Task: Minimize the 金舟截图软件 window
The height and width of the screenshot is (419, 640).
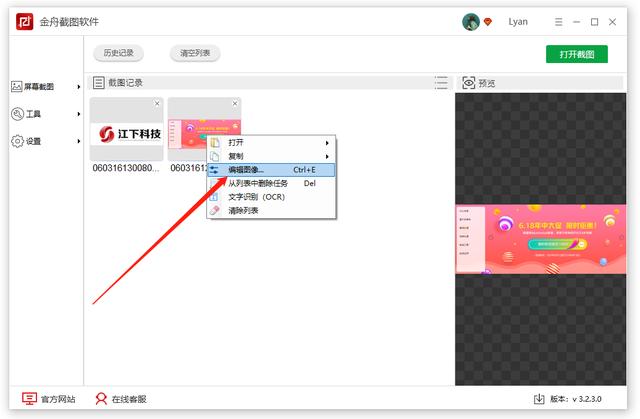Action: click(x=576, y=22)
